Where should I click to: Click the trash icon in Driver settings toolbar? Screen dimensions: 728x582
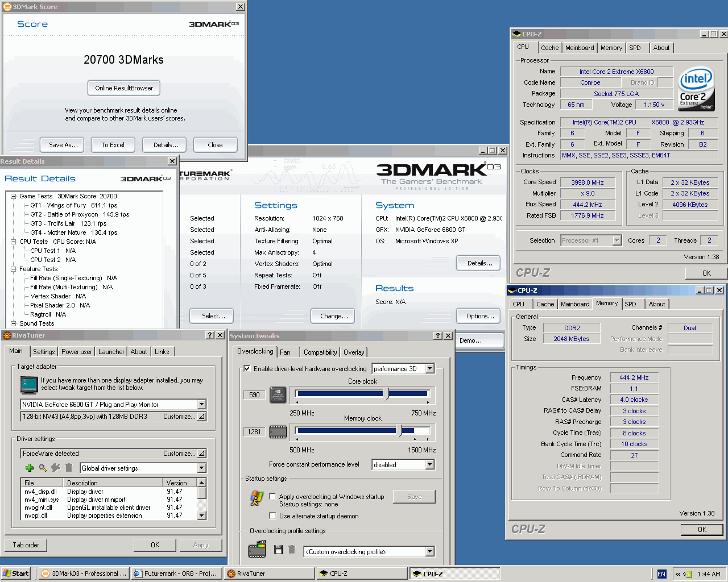click(69, 468)
